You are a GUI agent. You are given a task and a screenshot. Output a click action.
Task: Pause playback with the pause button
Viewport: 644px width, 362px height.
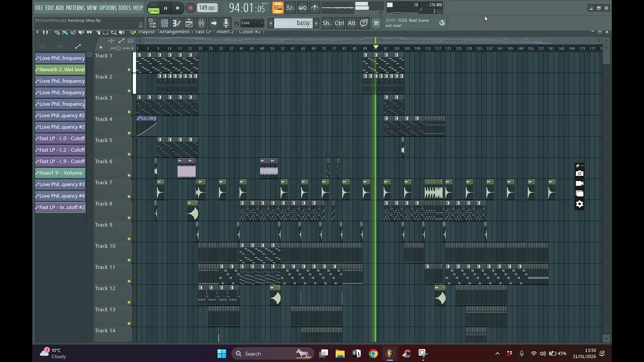coord(166,8)
